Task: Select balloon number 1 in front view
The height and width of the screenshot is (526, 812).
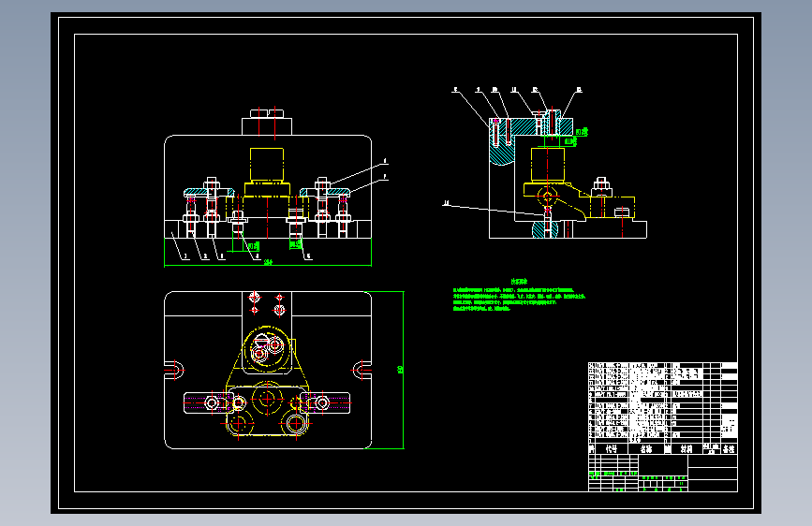Action: coord(186,256)
